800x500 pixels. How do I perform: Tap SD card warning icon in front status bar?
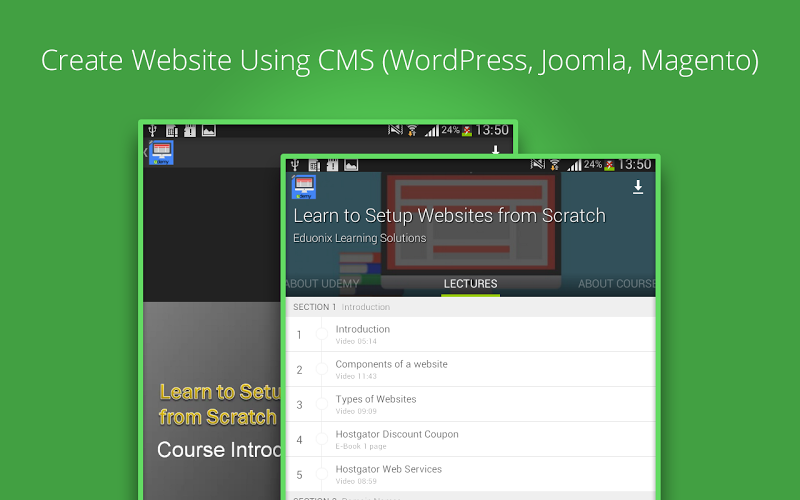332,165
